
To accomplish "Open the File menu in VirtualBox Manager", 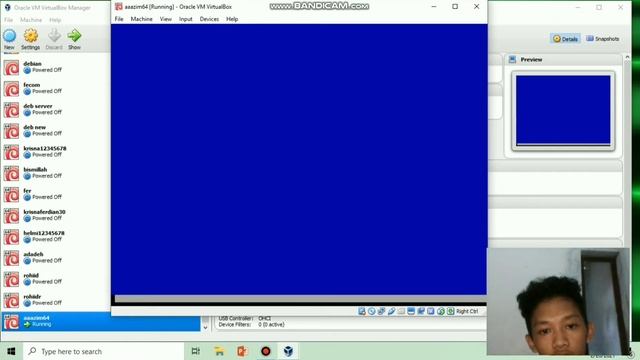I will 8,20.
